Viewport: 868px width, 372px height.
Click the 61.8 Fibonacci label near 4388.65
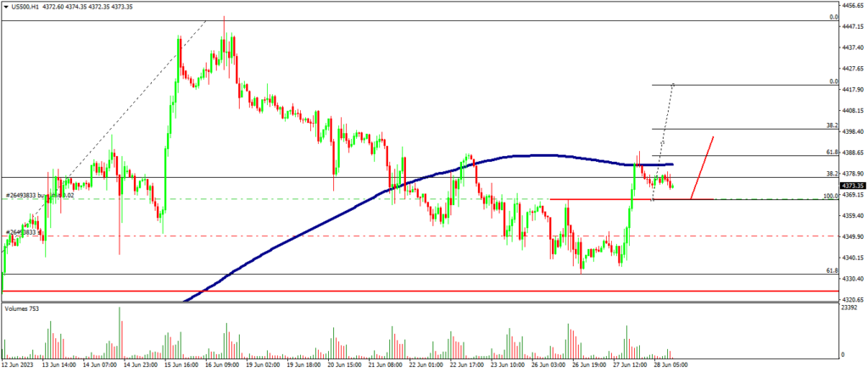[x=832, y=153]
